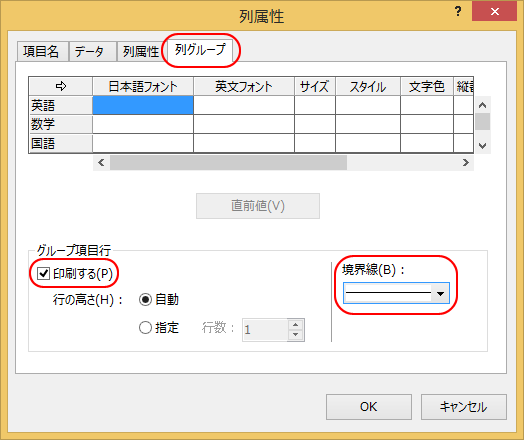Select the 英語 row's 日本語フォント cell

143,105
